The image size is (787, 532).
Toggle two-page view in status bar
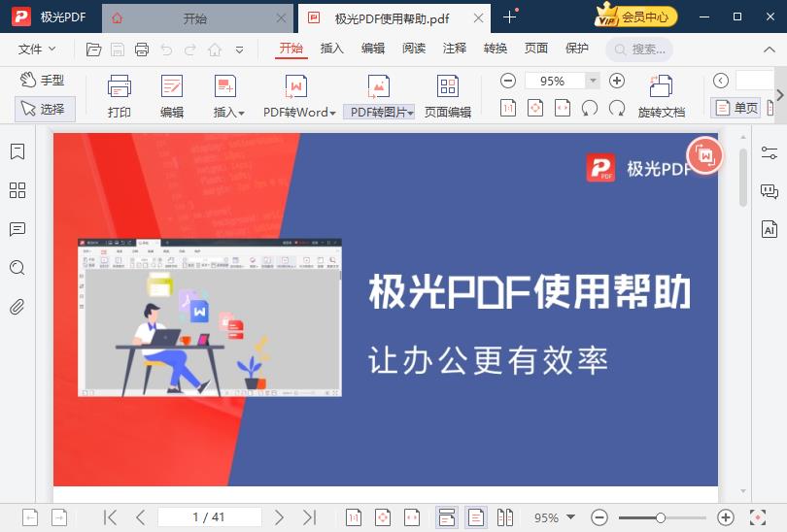pyautogui.click(x=504, y=517)
